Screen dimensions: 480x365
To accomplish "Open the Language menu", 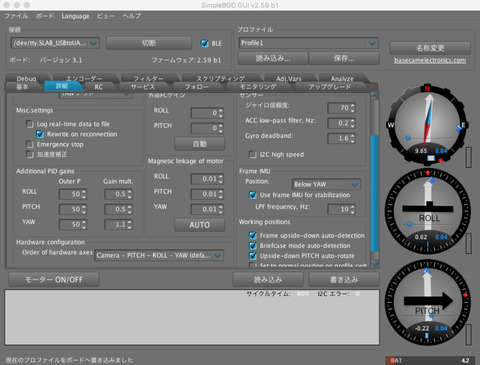I will click(75, 16).
